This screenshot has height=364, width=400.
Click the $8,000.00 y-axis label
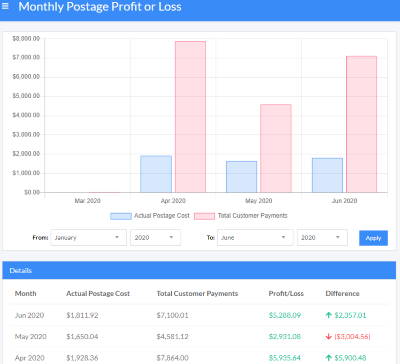pyautogui.click(x=26, y=39)
